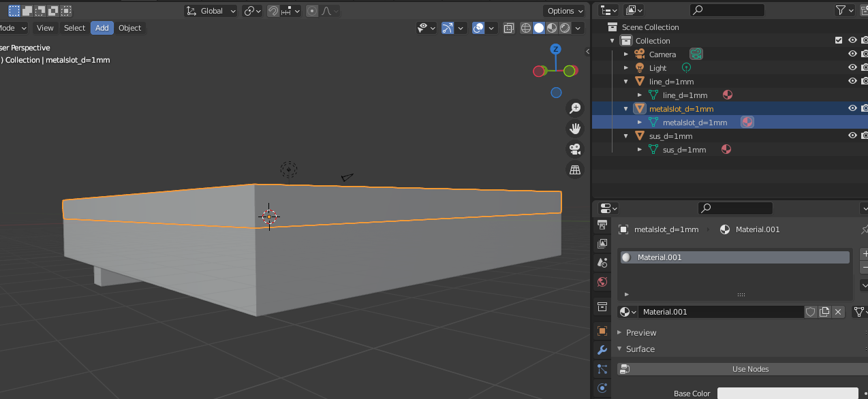Open the Global transform orientation dropdown

(x=211, y=11)
